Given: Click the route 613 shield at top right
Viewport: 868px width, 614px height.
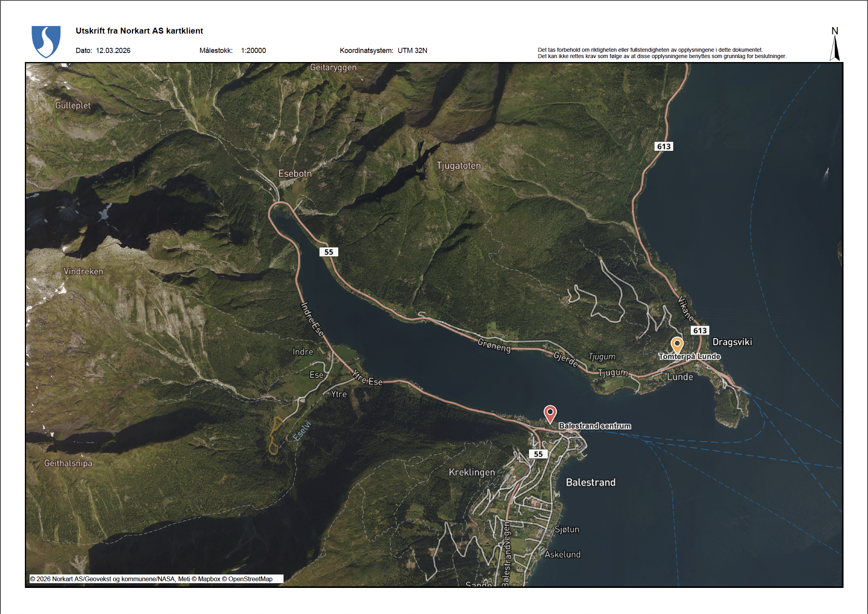Looking at the screenshot, I should [663, 146].
